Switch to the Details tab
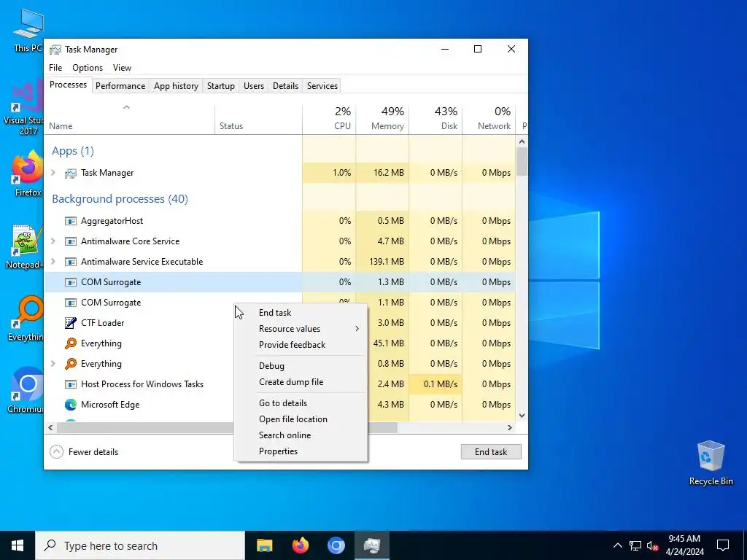 click(285, 86)
